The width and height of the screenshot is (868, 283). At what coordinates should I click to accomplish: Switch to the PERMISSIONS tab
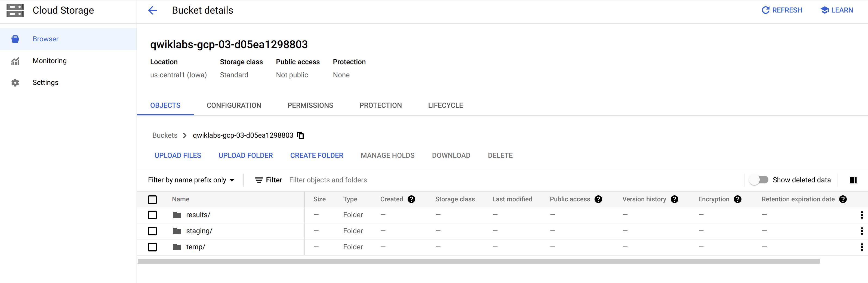pyautogui.click(x=310, y=106)
